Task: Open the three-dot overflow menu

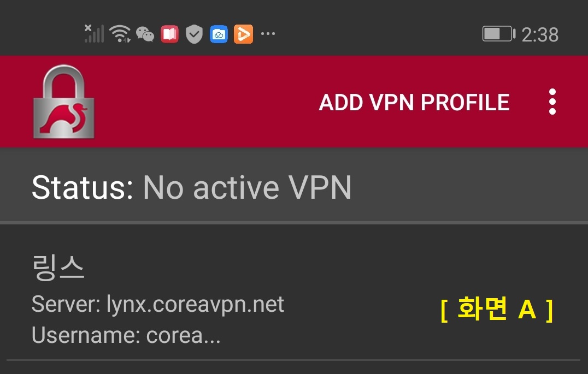Action: [x=552, y=102]
